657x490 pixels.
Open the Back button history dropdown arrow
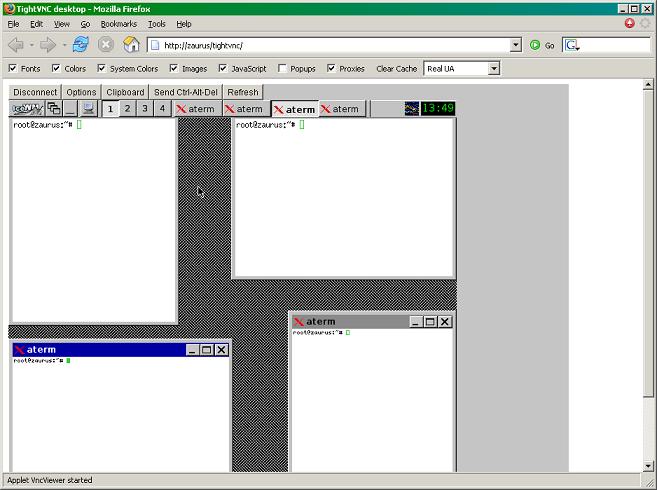pos(32,45)
